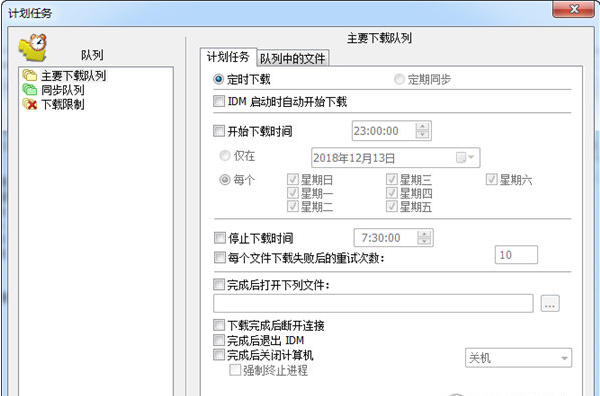The image size is (600, 396).
Task: Tick the 开始下载时间 checkbox
Action: (x=219, y=131)
